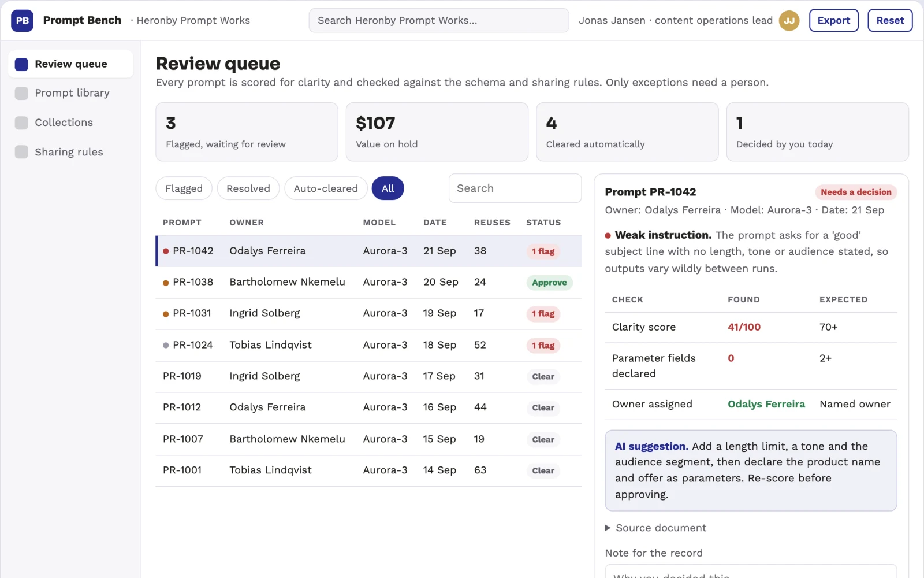Click the Sharing rules sidebar icon

(21, 152)
